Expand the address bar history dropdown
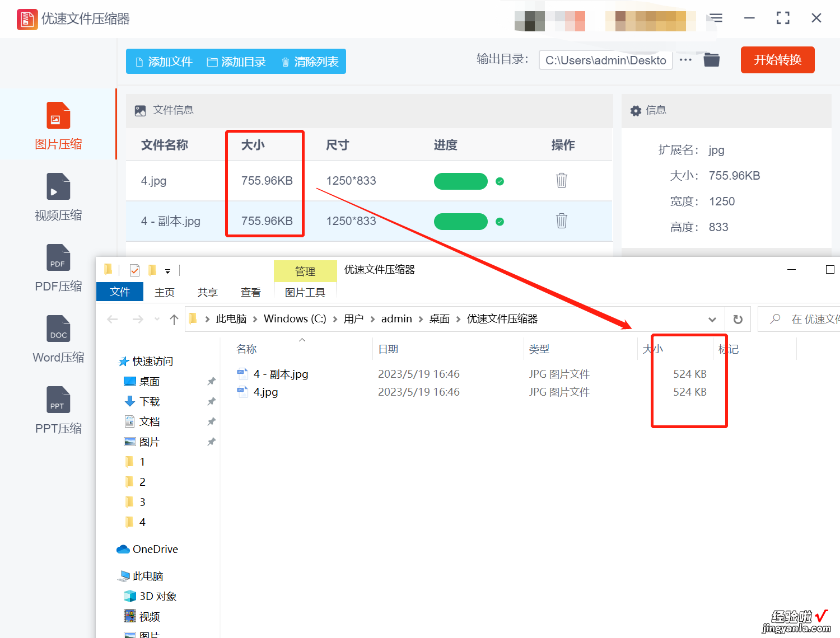Image resolution: width=840 pixels, height=638 pixels. pyautogui.click(x=712, y=320)
